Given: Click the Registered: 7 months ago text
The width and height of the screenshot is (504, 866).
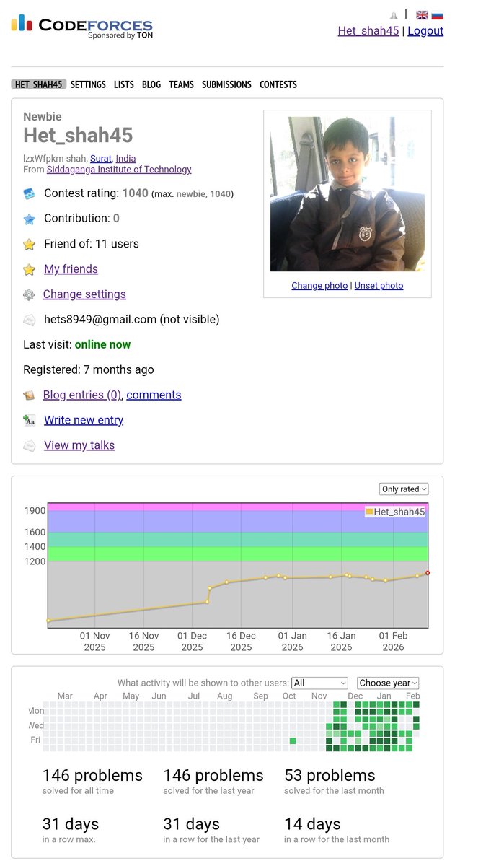Looking at the screenshot, I should coord(89,370).
